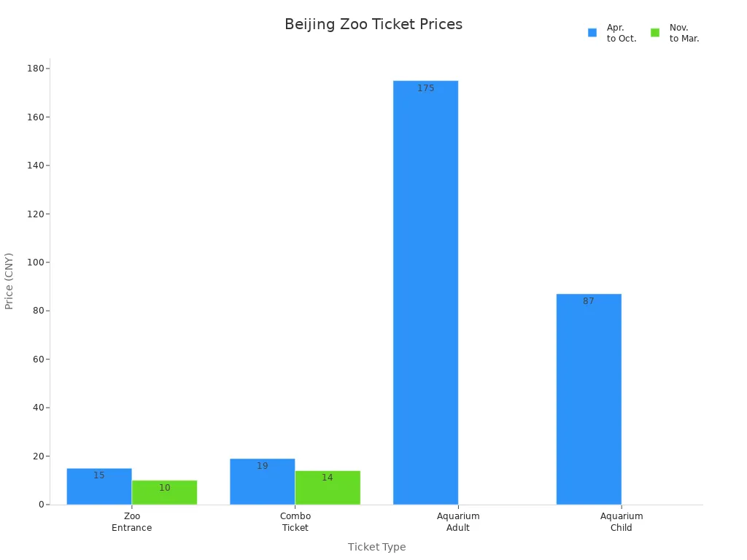Image resolution: width=747 pixels, height=560 pixels.
Task: Click the Ticket Type x-axis title
Action: pos(376,547)
